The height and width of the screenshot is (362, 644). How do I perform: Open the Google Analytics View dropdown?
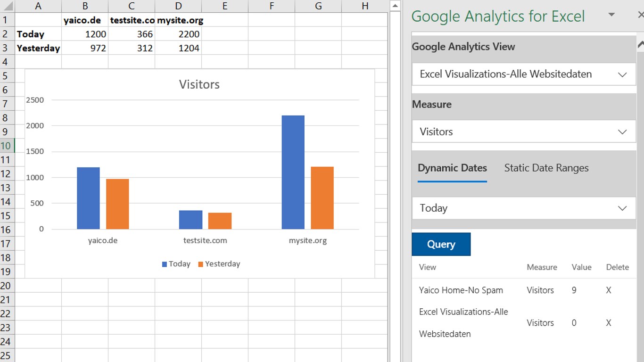pos(524,74)
